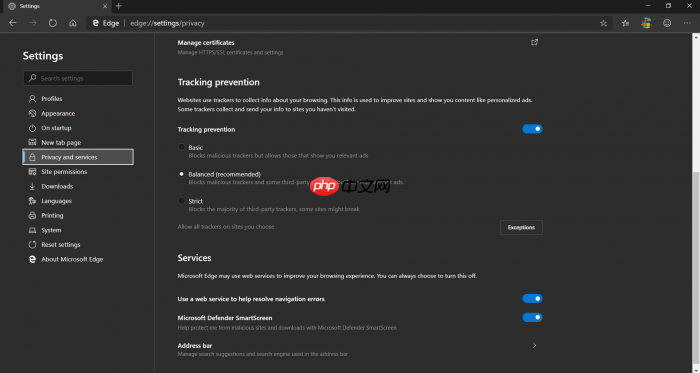Click the New tab page grid icon
Viewport: 700px width, 373px height.
32,143
